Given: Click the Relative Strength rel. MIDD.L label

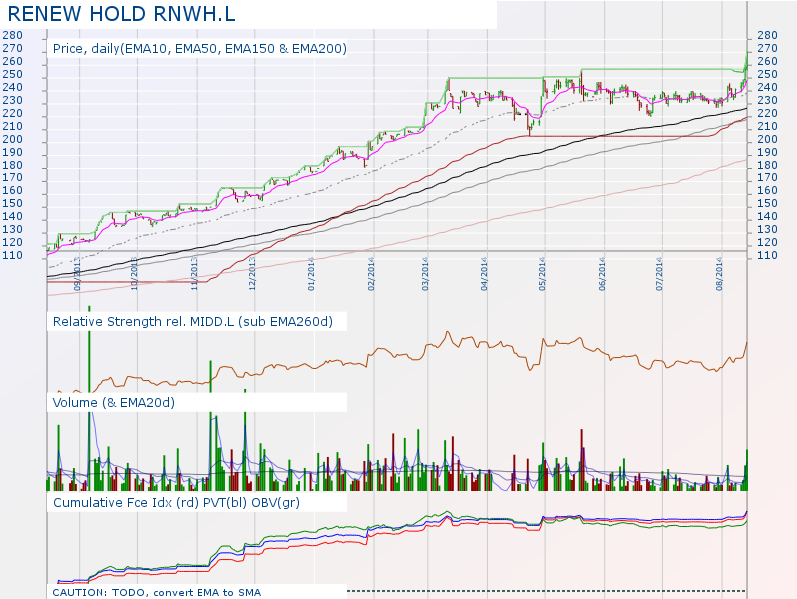Looking at the screenshot, I should tap(193, 322).
